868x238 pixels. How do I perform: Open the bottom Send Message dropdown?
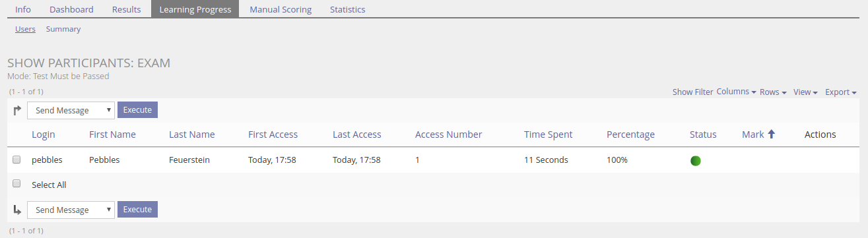click(x=71, y=210)
